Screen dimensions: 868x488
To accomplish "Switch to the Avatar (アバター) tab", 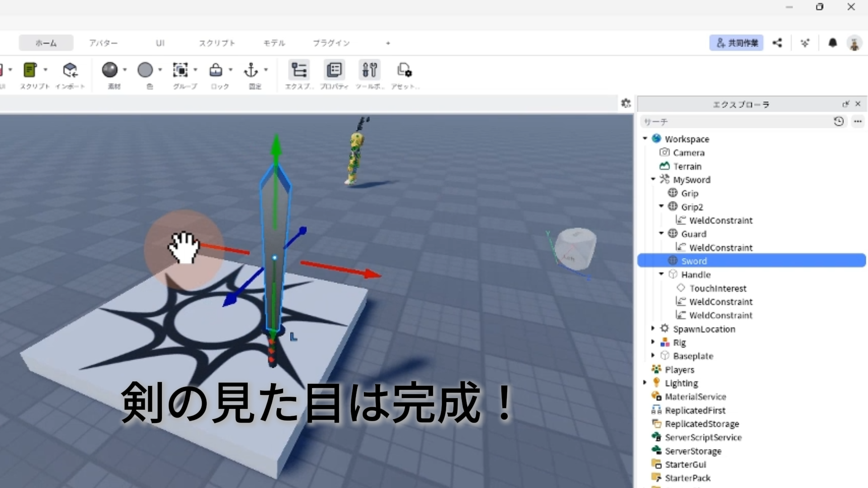I will [x=103, y=43].
